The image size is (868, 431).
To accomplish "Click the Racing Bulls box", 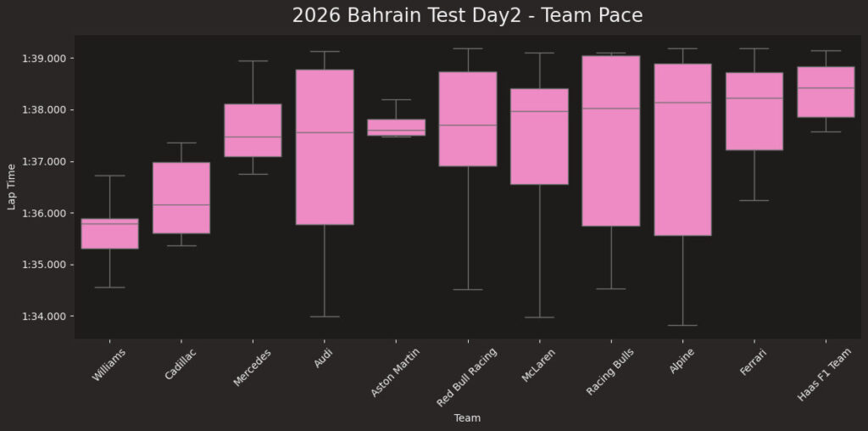I will 610,140.
